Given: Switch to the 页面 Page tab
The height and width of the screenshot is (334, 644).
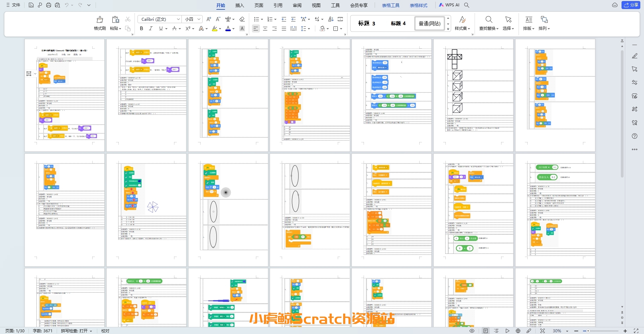Looking at the screenshot, I should (x=259, y=5).
